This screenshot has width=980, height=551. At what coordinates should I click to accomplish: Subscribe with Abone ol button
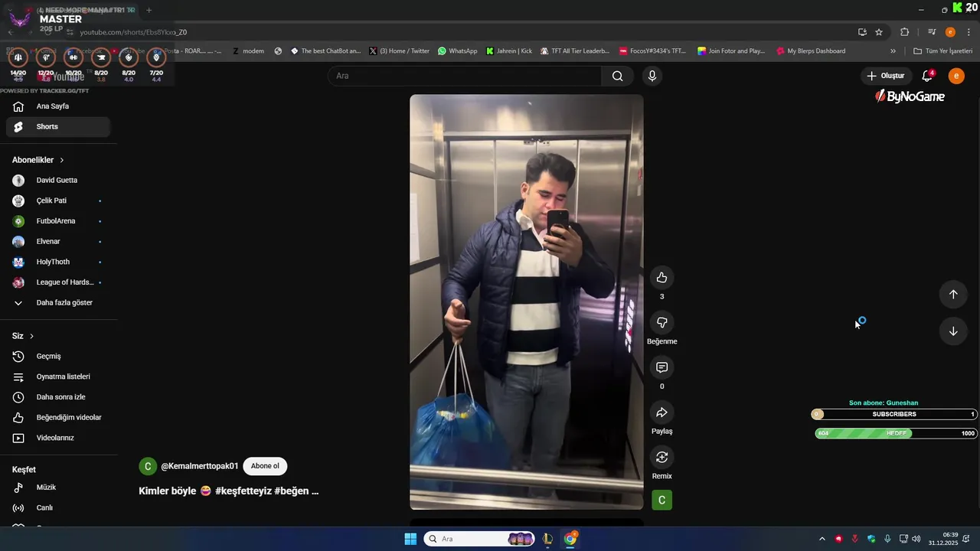[265, 466]
